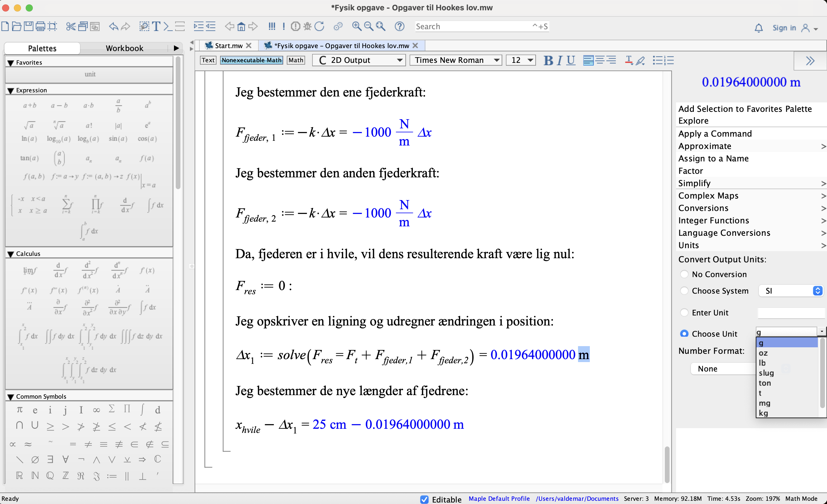Click the Save document icon
827x504 pixels.
29,26
